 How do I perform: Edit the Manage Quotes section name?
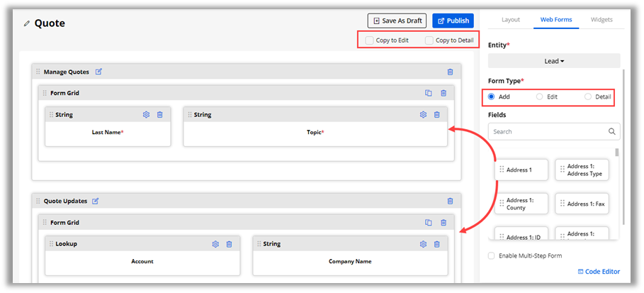[x=98, y=72]
